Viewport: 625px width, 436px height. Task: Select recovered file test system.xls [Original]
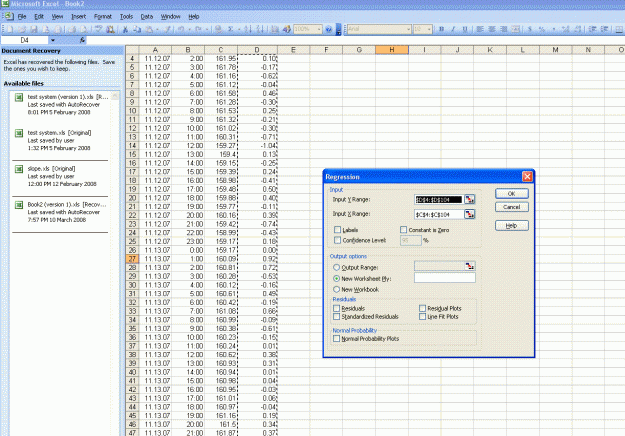tap(60, 140)
